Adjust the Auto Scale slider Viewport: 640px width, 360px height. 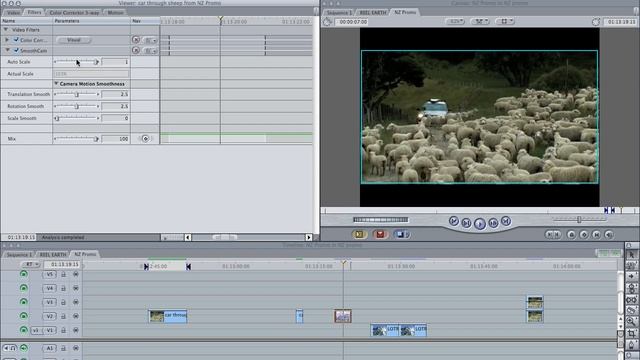point(76,62)
